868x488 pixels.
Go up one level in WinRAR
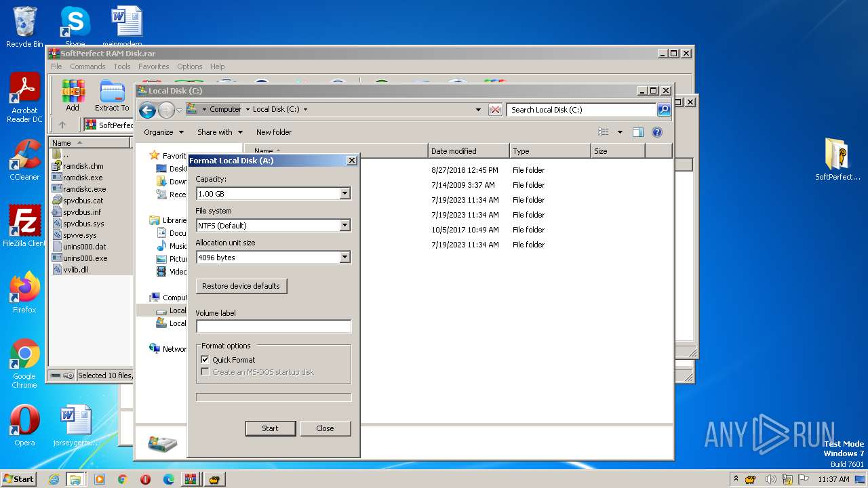pyautogui.click(x=62, y=125)
